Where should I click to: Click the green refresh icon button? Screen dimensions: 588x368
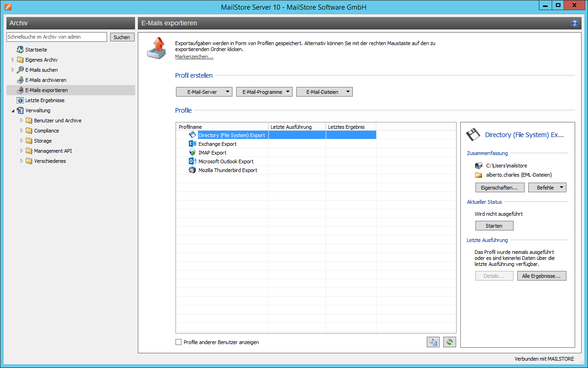(x=450, y=342)
